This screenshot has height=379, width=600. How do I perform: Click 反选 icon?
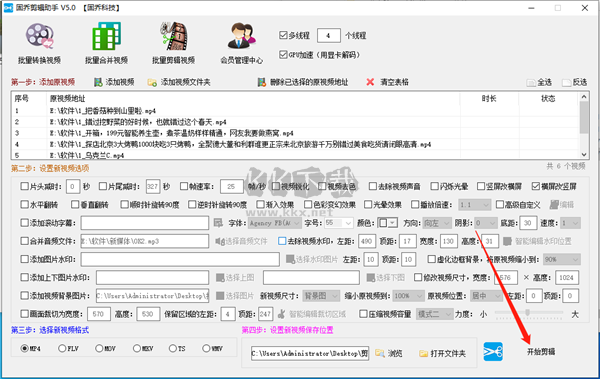[566, 83]
